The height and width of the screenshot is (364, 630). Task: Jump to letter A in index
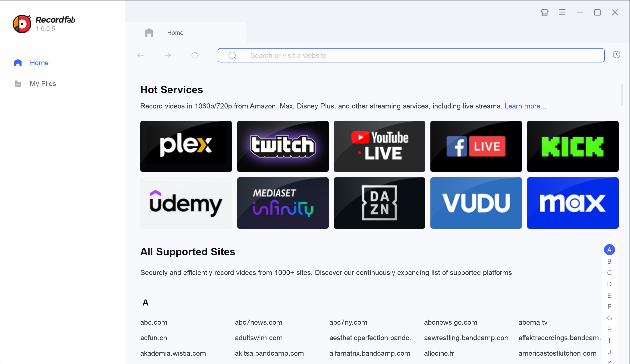pyautogui.click(x=609, y=250)
